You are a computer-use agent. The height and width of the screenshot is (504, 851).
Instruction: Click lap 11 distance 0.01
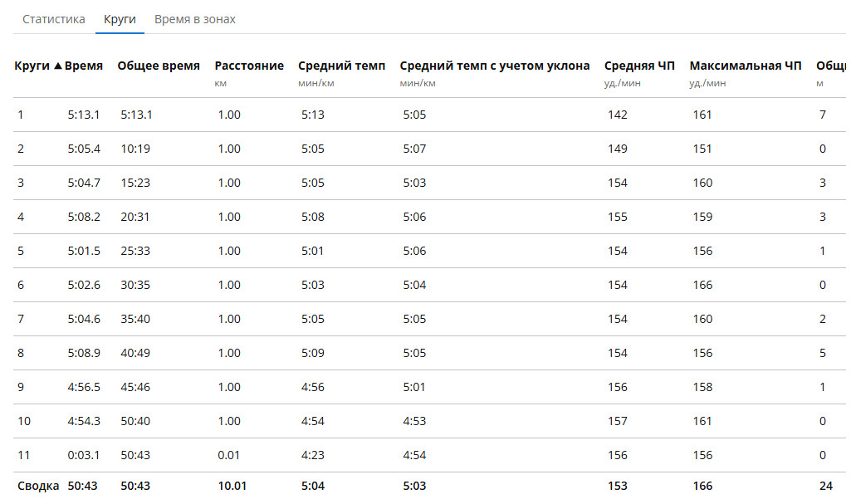tap(228, 455)
